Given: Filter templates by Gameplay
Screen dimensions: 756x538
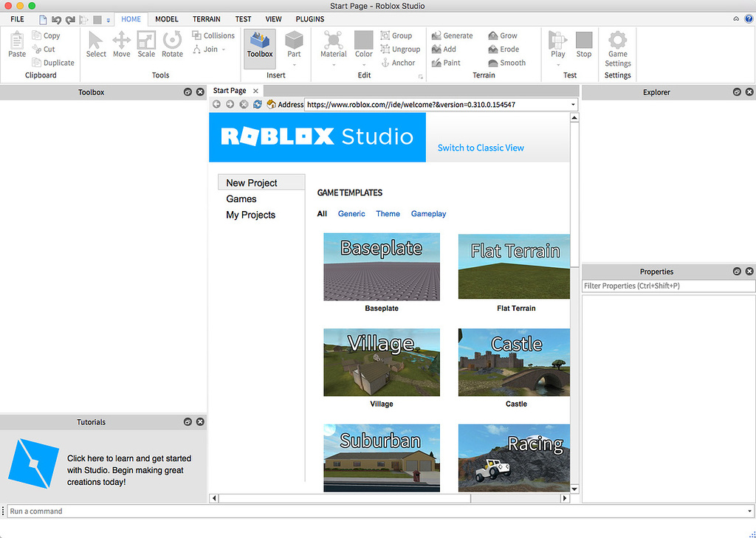Looking at the screenshot, I should [x=428, y=213].
